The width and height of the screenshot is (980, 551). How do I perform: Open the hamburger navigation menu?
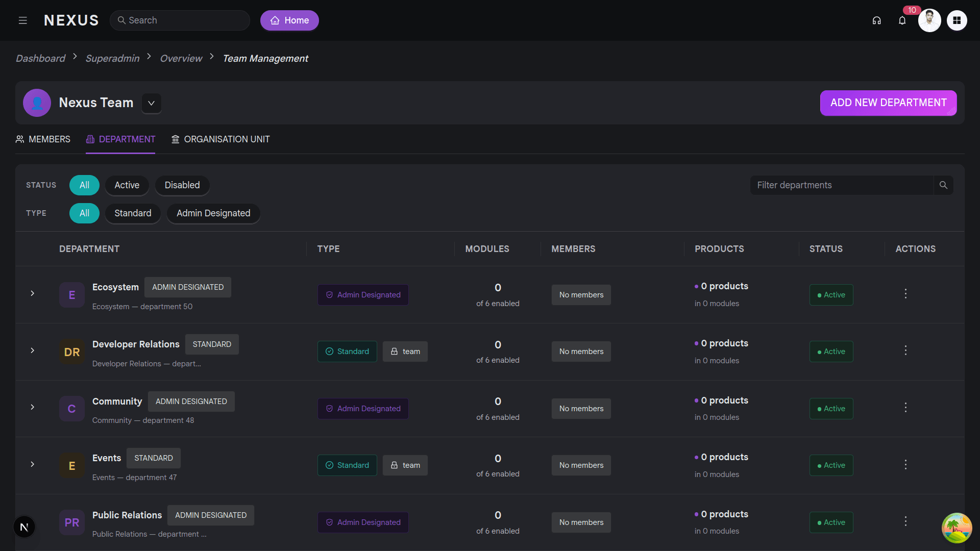(22, 20)
